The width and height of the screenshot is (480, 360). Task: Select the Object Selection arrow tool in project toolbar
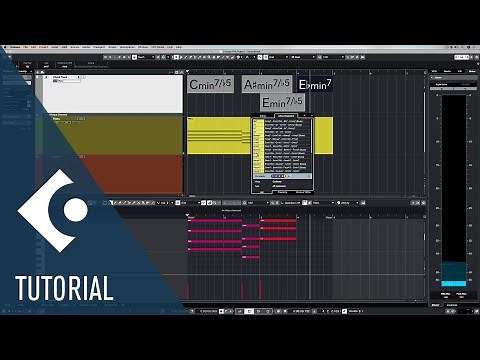click(176, 57)
